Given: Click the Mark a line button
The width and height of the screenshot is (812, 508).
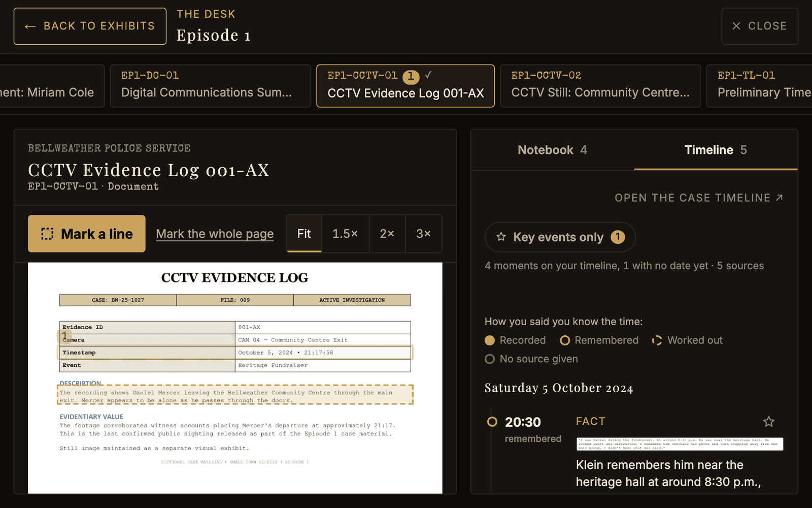Looking at the screenshot, I should 87,234.
